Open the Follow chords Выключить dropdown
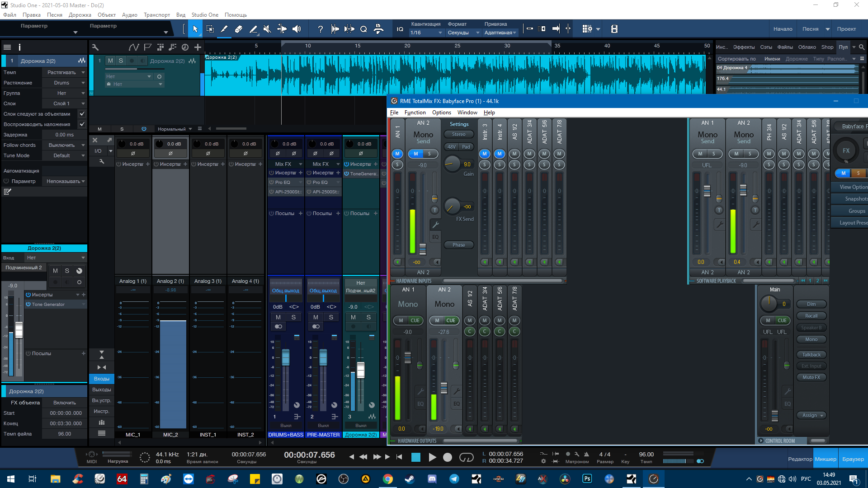This screenshot has height=488, width=868. click(x=65, y=145)
